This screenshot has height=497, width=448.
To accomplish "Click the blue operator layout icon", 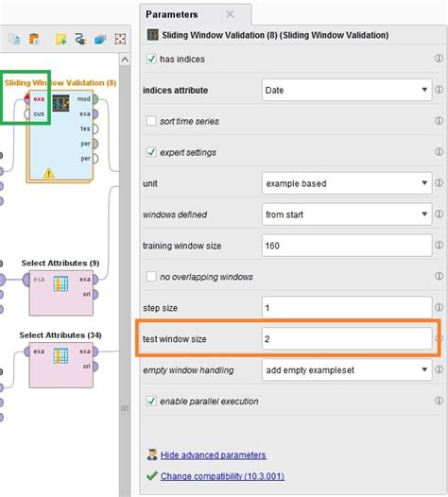I will [100, 40].
